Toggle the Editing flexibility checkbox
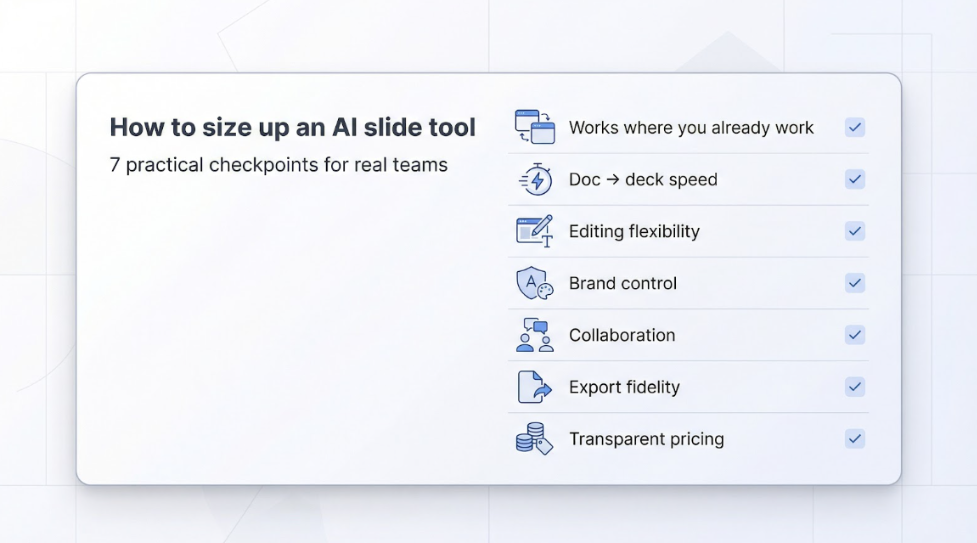Screen dimensions: 977x543 point(855,231)
